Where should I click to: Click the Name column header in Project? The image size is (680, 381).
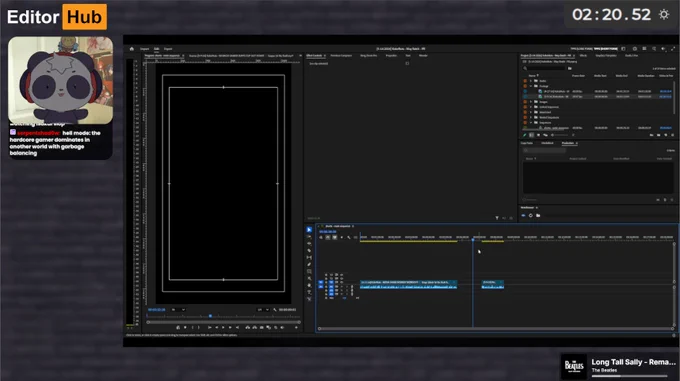tap(532, 76)
